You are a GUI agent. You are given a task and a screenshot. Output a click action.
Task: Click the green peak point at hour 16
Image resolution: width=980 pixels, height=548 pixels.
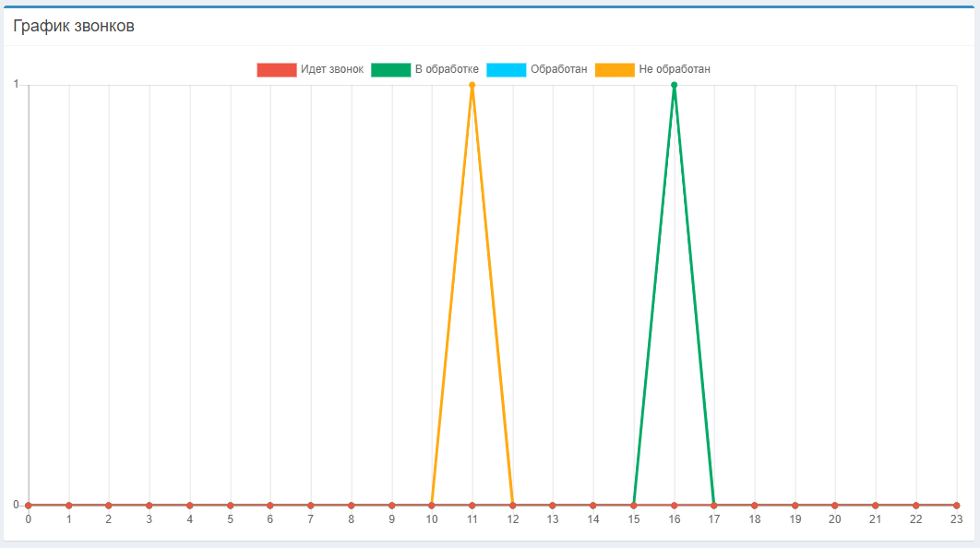coord(674,85)
